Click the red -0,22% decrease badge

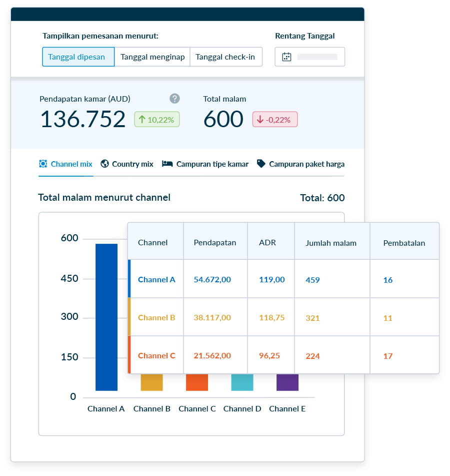click(x=274, y=119)
